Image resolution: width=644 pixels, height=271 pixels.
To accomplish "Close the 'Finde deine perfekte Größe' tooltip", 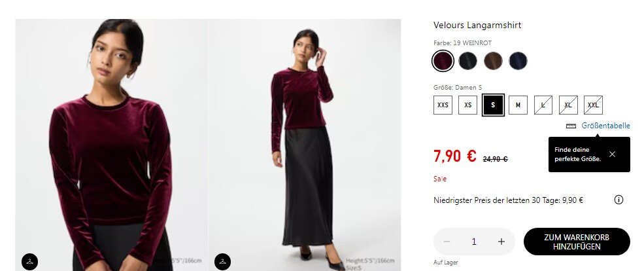I will pos(612,154).
